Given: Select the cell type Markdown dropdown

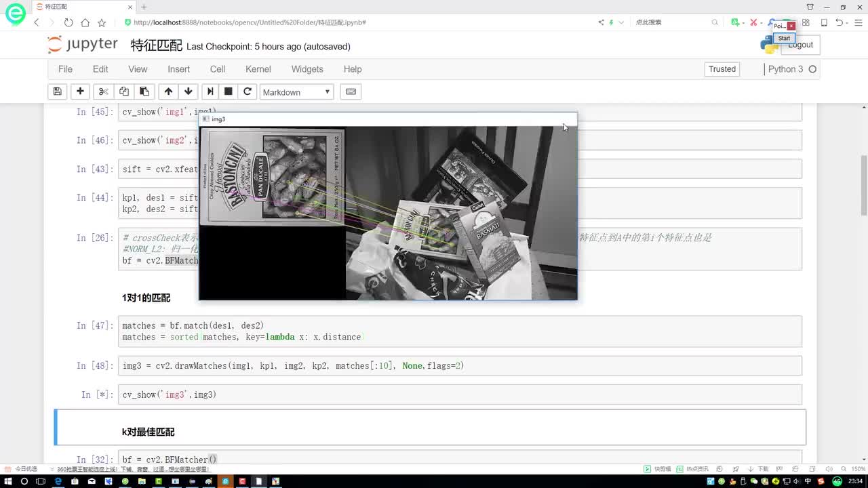Looking at the screenshot, I should pos(296,92).
